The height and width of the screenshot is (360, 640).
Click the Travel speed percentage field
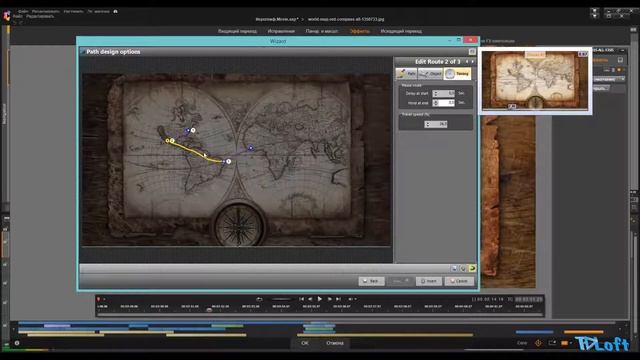(x=439, y=124)
